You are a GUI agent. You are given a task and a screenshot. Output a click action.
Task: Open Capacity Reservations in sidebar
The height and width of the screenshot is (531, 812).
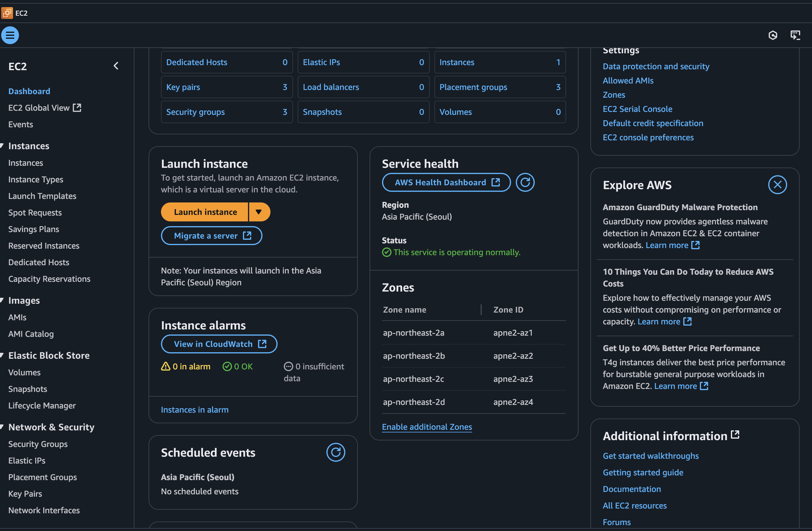(49, 279)
